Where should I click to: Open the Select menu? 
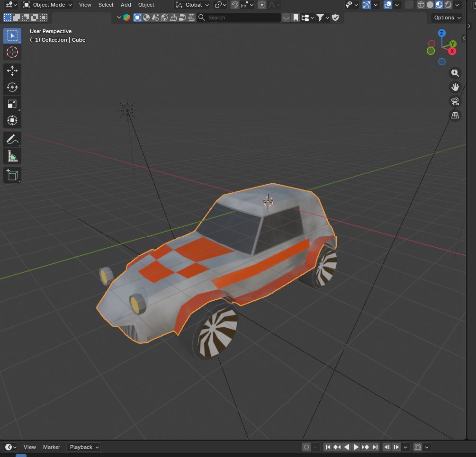coord(106,5)
